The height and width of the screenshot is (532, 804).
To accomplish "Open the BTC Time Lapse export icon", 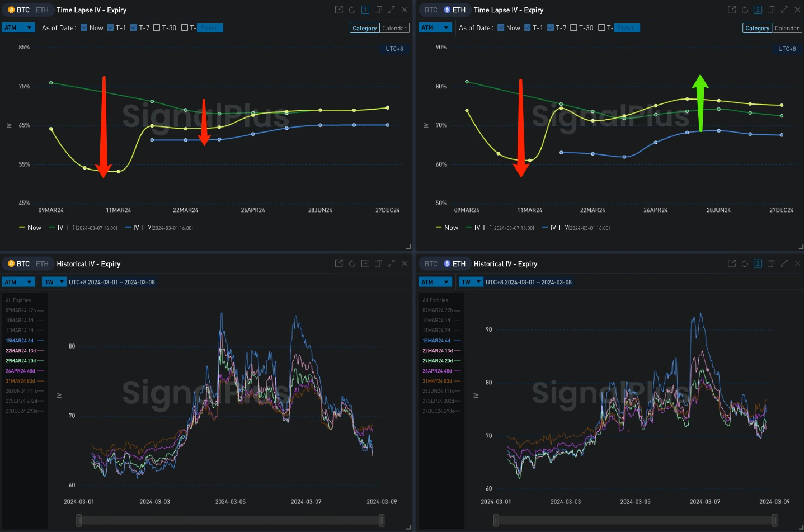I will tap(338, 10).
